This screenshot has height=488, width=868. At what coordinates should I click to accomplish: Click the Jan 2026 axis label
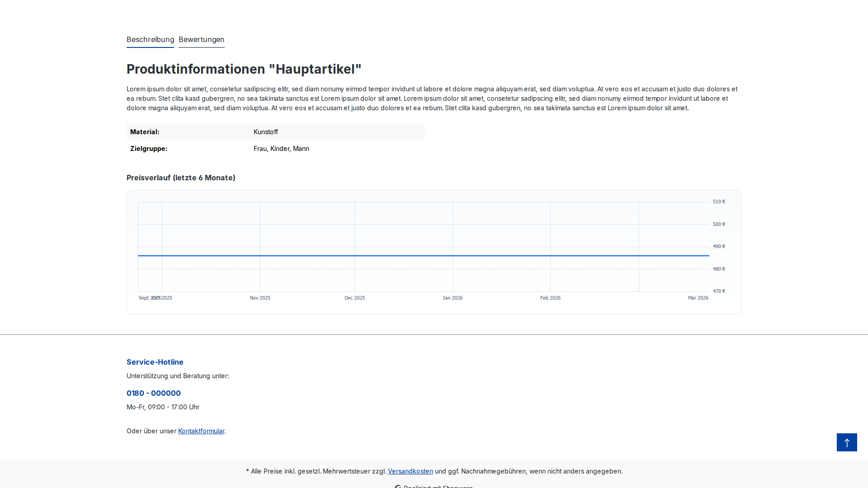tap(452, 298)
